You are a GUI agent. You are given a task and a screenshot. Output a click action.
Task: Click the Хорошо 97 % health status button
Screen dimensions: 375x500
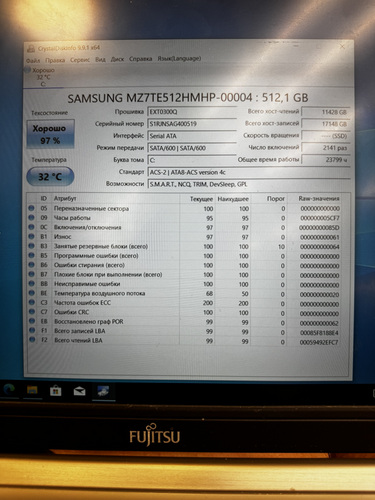click(50, 134)
